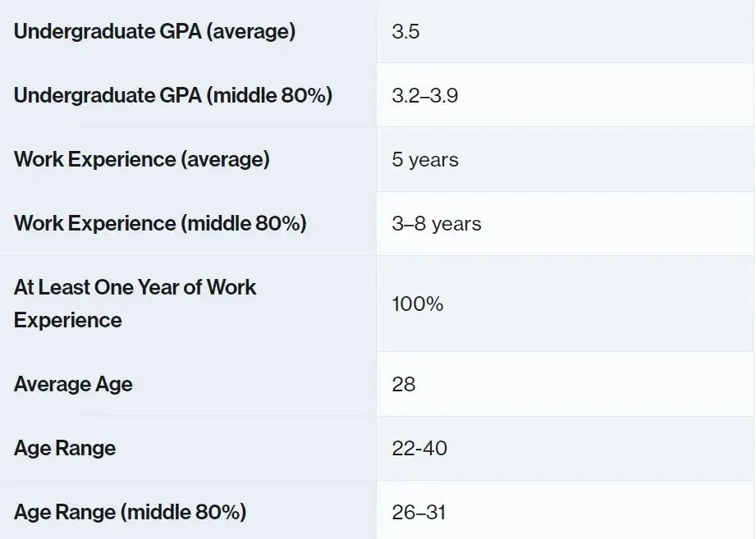Click the Undergraduate GPA (middle 80%) label
The height and width of the screenshot is (539, 756).
click(x=173, y=95)
